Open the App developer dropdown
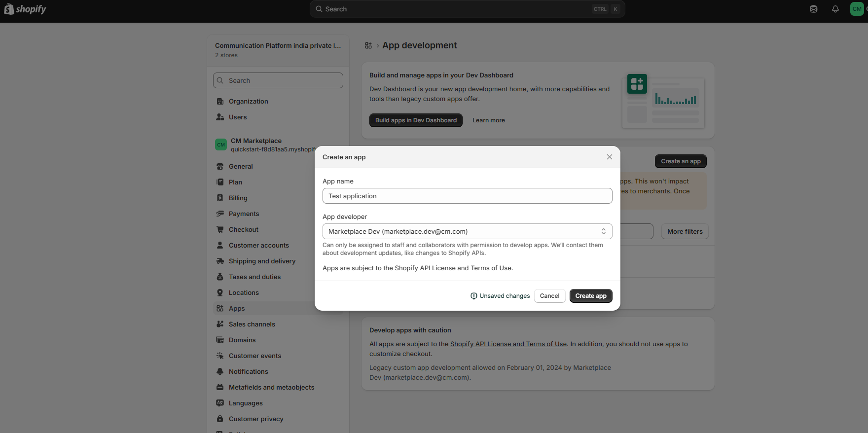Viewport: 868px width, 433px height. [x=468, y=231]
